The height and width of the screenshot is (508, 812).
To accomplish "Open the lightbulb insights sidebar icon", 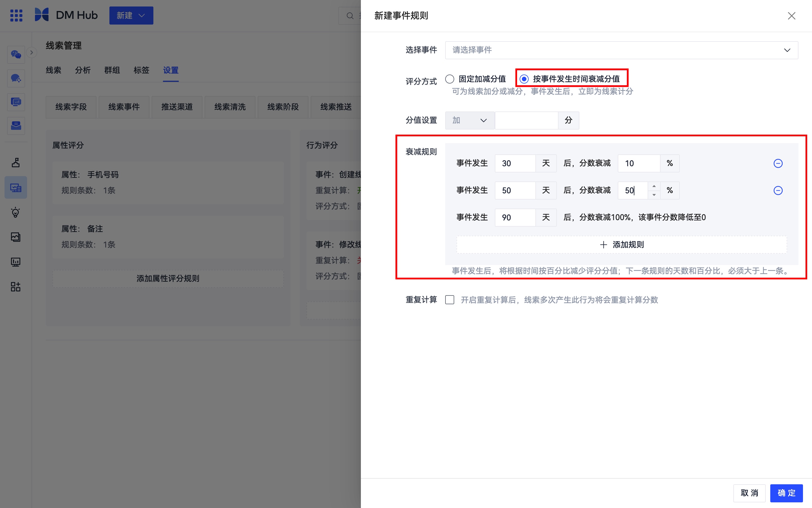I will click(x=16, y=212).
